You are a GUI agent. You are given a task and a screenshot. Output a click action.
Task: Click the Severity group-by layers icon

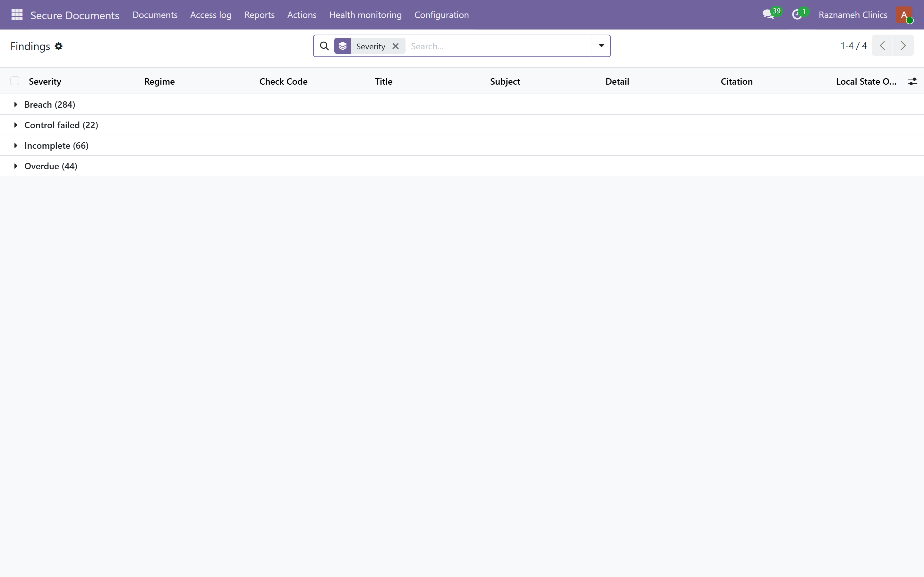[343, 46]
